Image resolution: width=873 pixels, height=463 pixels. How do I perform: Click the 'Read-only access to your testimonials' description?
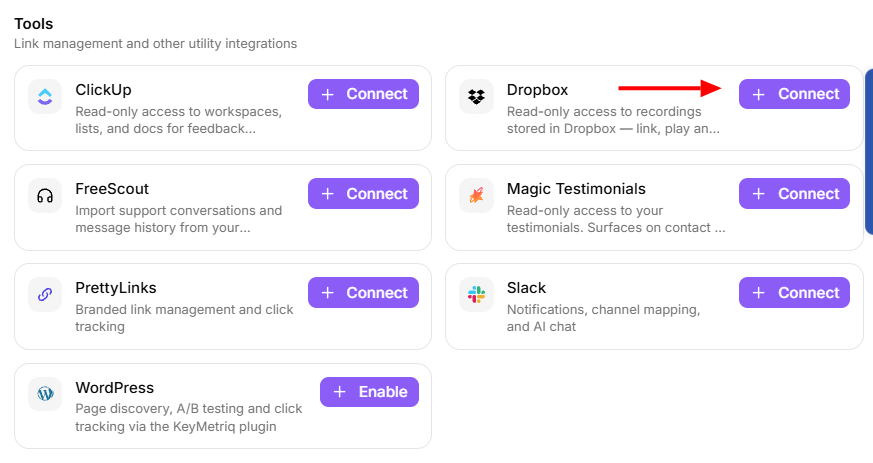(616, 219)
